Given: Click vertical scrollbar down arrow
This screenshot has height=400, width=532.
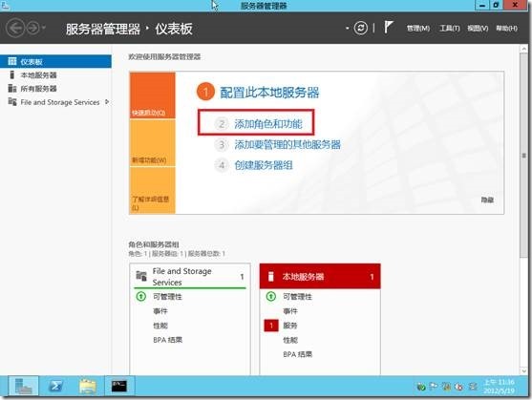Looking at the screenshot, I should [x=523, y=370].
